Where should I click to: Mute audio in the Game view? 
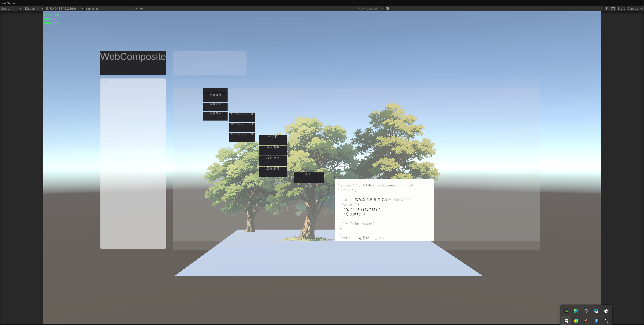point(606,9)
